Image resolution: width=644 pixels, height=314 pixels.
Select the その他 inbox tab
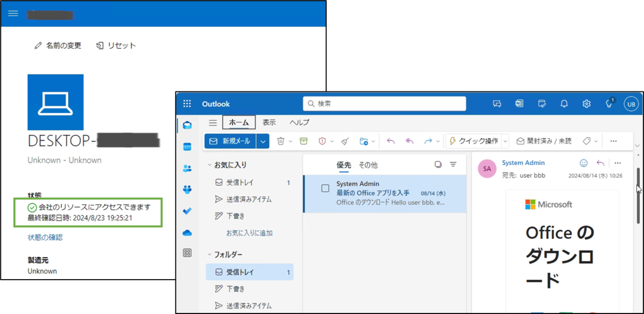coord(368,165)
